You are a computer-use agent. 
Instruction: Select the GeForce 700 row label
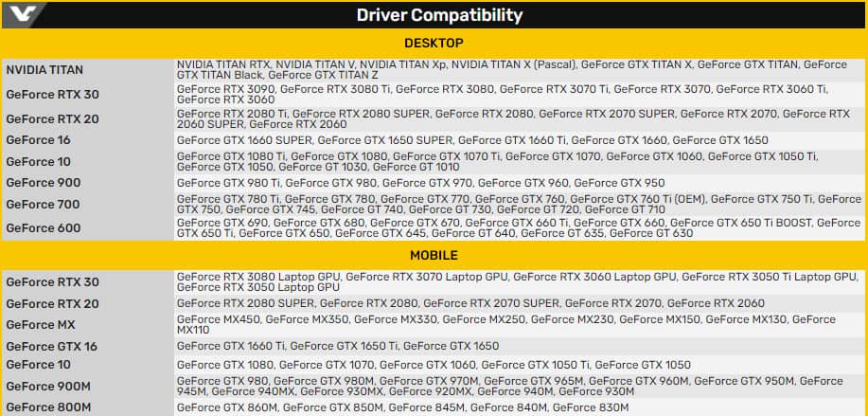coord(43,205)
